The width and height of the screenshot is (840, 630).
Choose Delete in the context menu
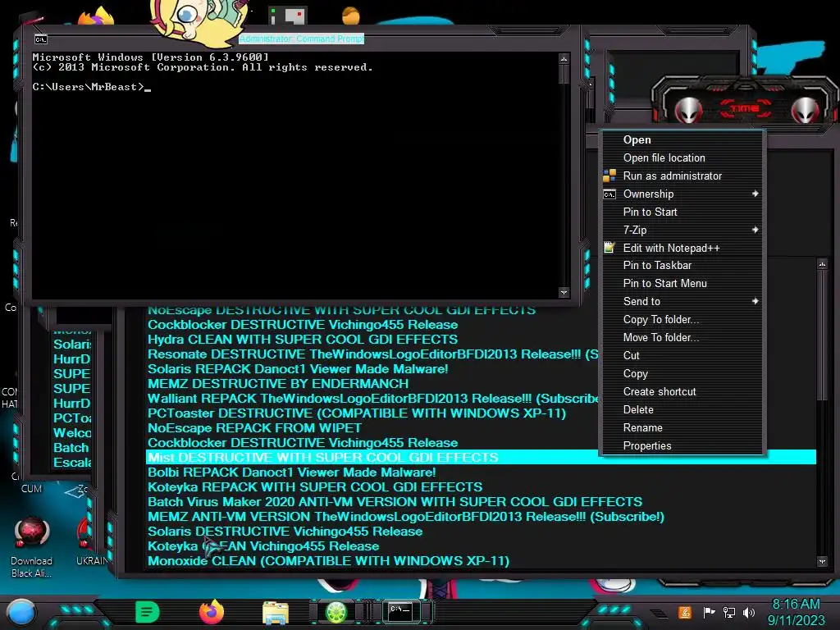(682, 410)
